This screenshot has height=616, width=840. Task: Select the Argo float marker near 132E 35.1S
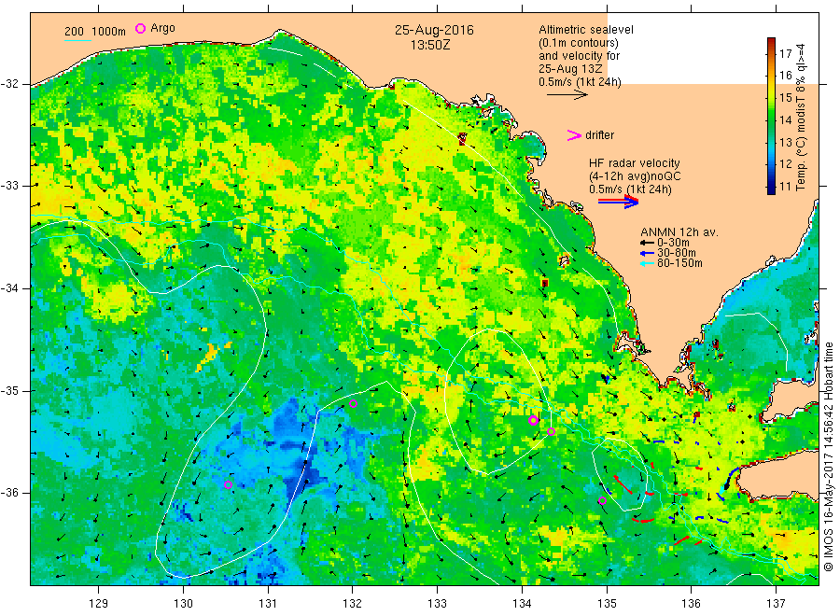(x=353, y=404)
